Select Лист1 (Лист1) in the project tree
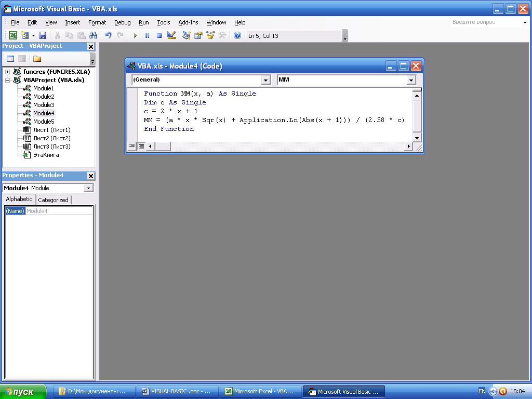This screenshot has width=532, height=399. (51, 130)
